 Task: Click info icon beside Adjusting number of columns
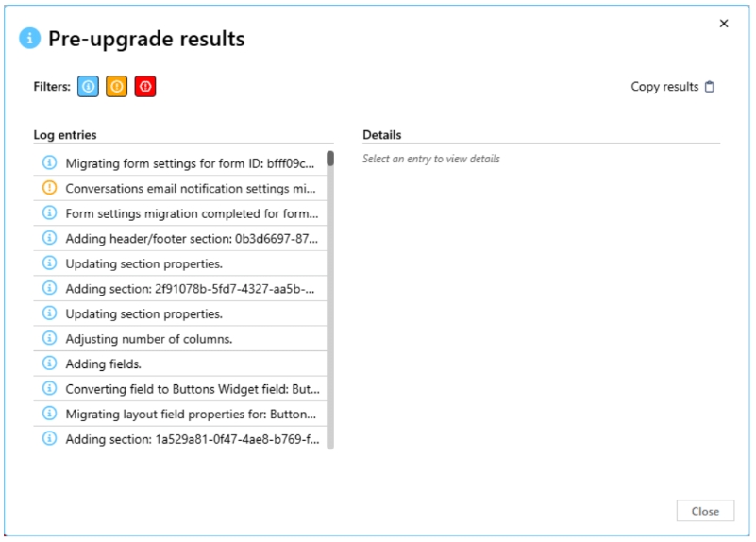50,338
